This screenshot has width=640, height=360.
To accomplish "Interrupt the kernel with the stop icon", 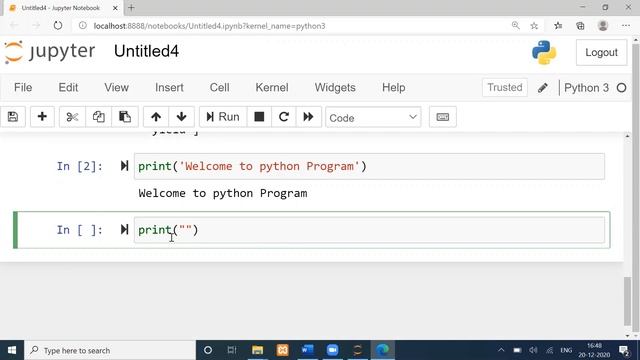I will (x=259, y=117).
